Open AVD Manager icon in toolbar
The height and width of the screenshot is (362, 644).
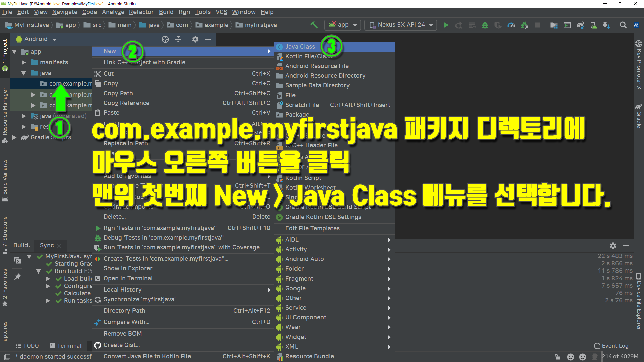click(x=593, y=25)
